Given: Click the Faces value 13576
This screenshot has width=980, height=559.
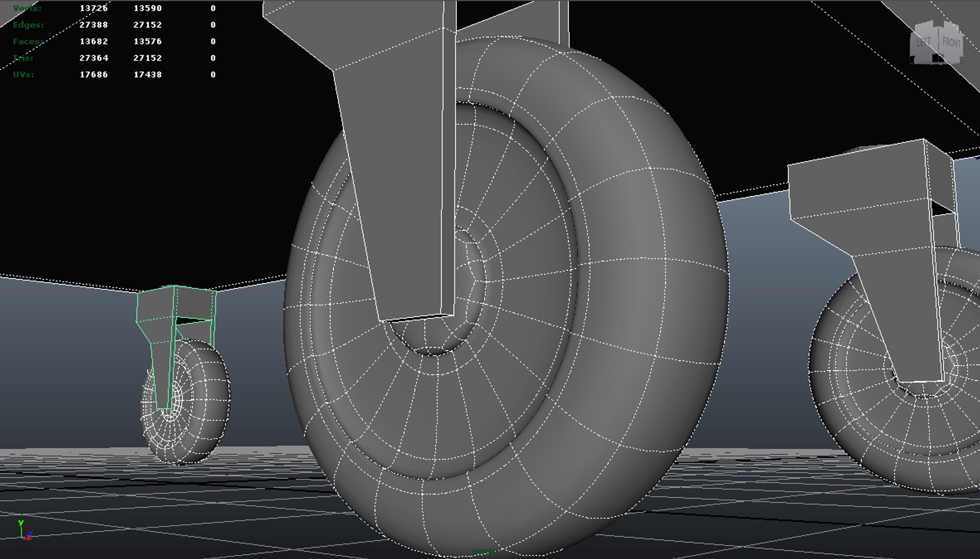Looking at the screenshot, I should [148, 41].
